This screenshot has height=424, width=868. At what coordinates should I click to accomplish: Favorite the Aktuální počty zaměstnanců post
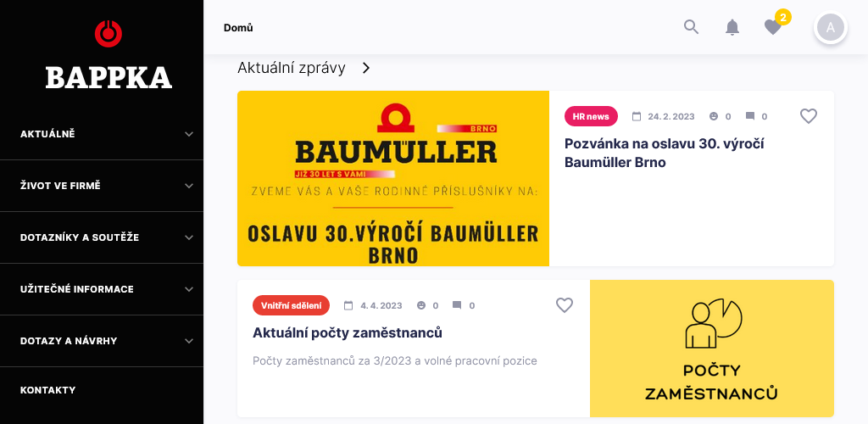click(x=564, y=305)
